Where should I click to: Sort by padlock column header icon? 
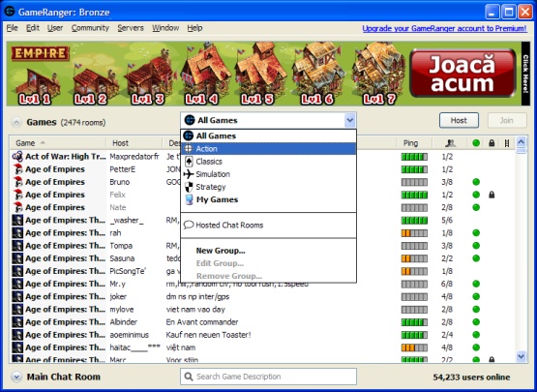pos(492,143)
